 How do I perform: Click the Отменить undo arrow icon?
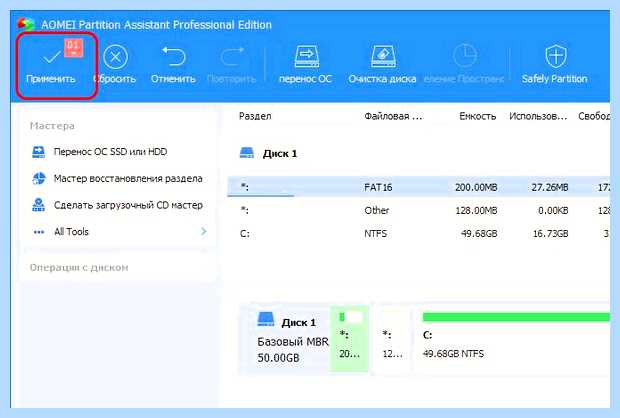coord(173,56)
